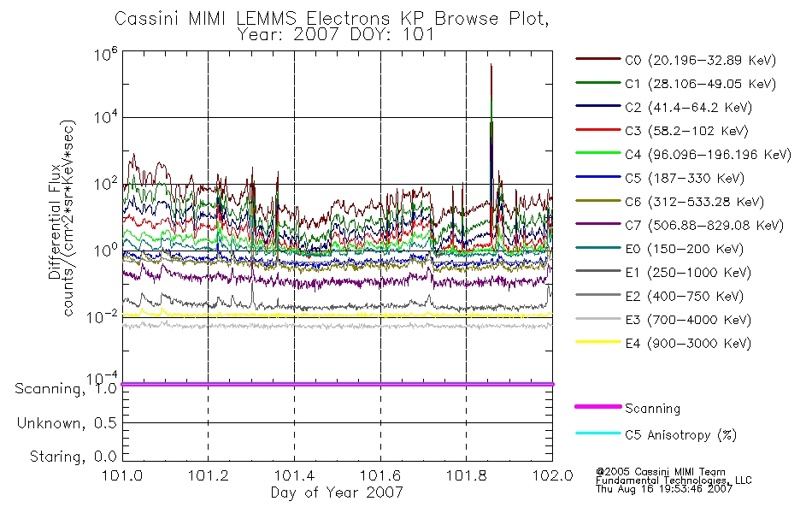Viewport: 812px width, 513px height.
Task: Click the C0 dark red legend line
Action: click(598, 59)
